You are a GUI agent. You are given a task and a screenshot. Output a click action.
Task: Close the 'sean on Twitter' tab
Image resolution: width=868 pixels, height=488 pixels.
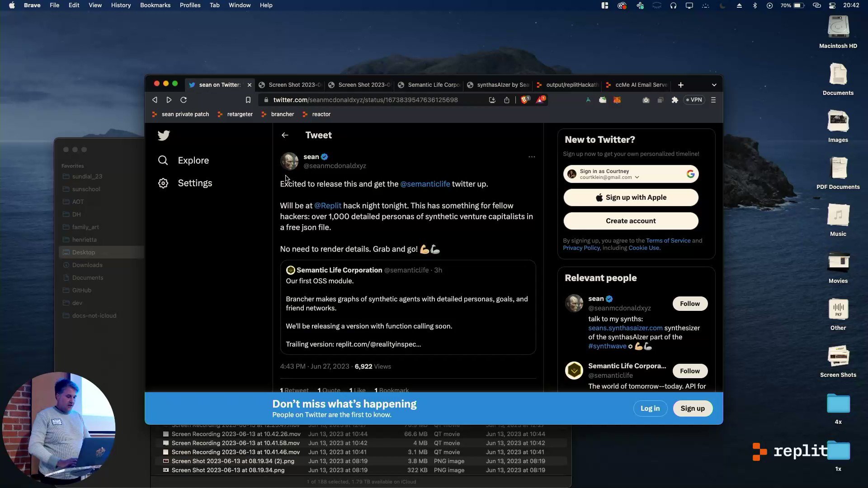click(x=250, y=85)
